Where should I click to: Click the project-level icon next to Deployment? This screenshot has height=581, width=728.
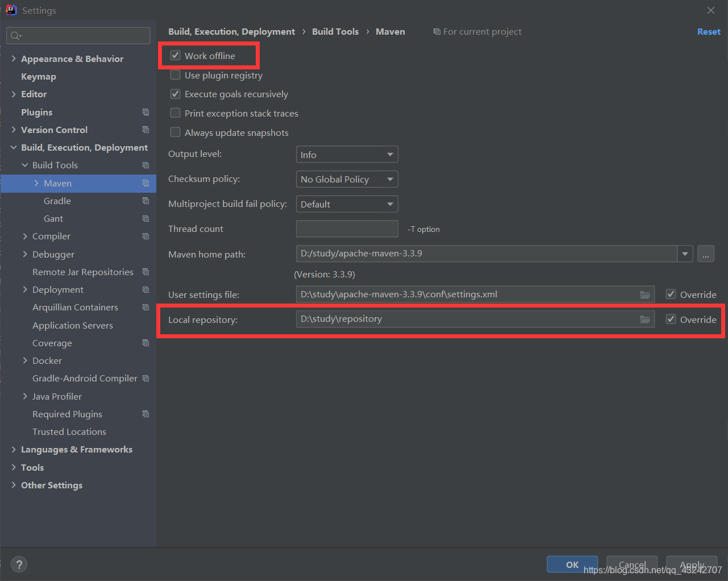[146, 289]
